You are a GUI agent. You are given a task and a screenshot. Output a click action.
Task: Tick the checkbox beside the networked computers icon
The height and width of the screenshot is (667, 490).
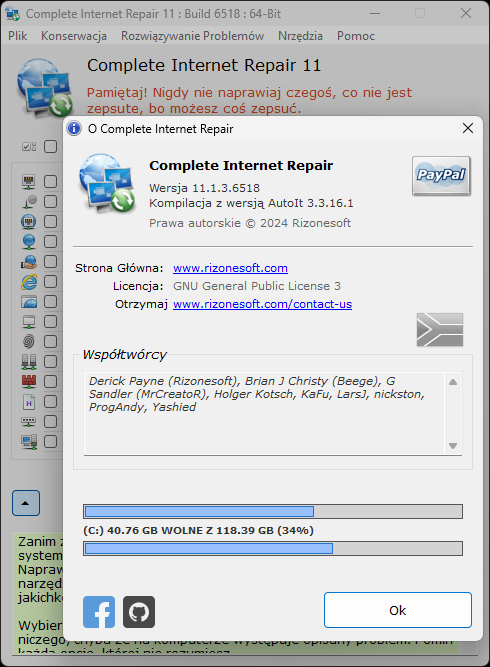click(x=50, y=442)
